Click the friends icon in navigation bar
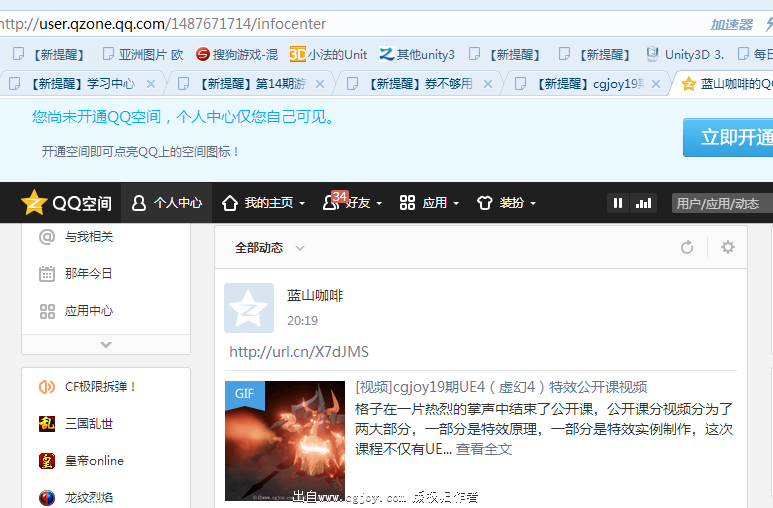Screen dimensions: 773x508 pyautogui.click(x=330, y=203)
